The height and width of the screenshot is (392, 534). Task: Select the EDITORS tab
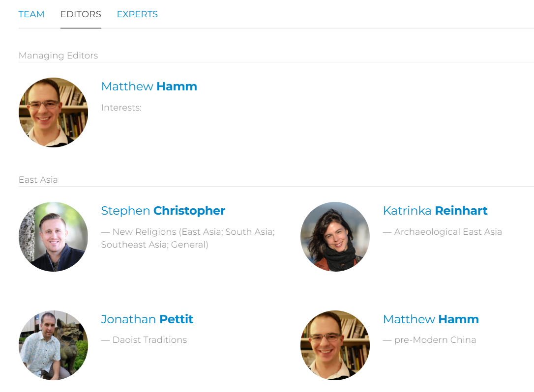pos(81,14)
